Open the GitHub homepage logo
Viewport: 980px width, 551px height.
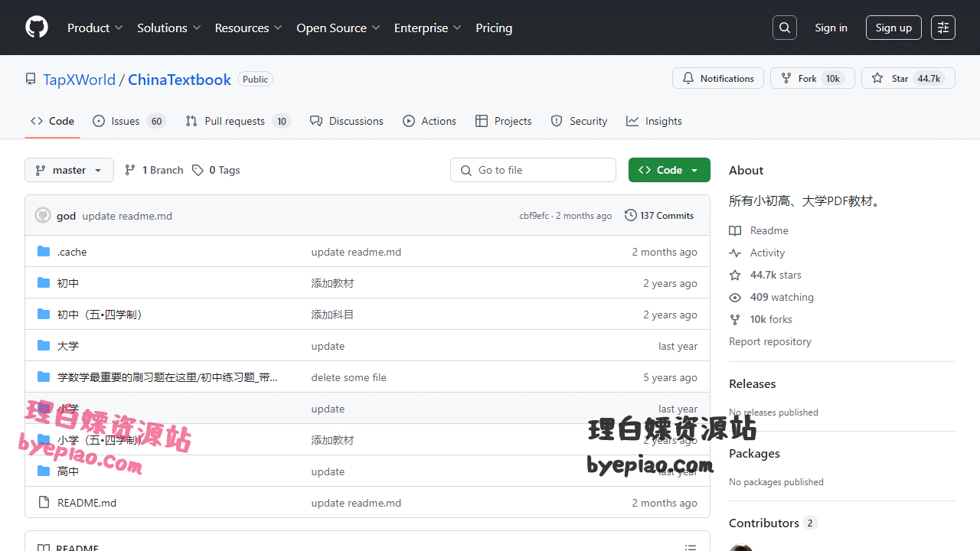pos(37,28)
